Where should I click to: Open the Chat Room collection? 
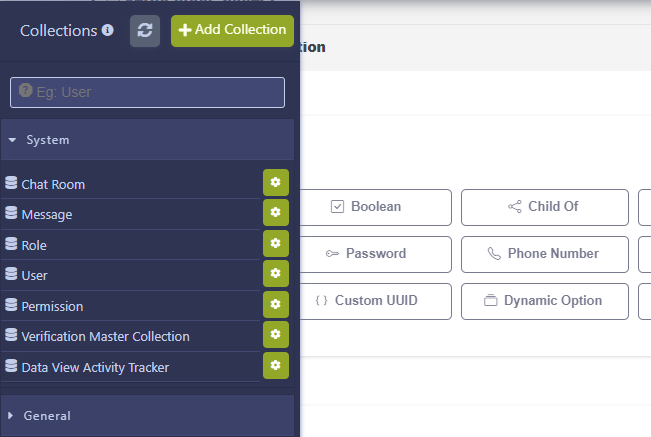[53, 184]
